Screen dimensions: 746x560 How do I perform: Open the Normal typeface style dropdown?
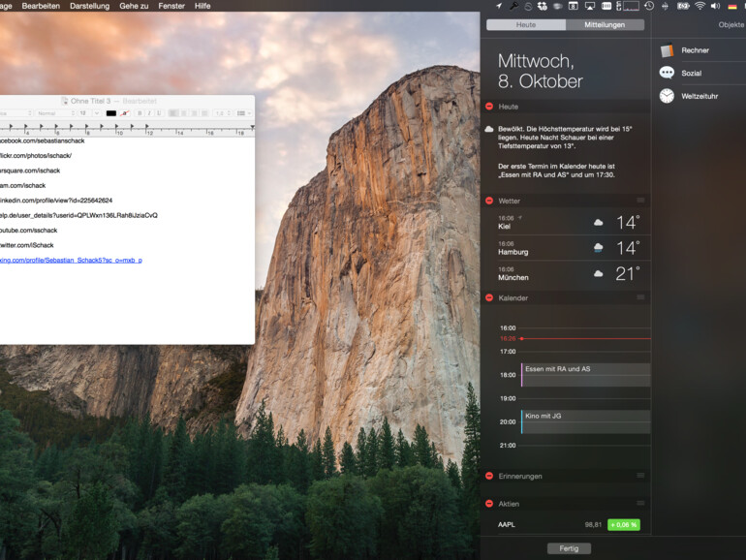click(55, 113)
